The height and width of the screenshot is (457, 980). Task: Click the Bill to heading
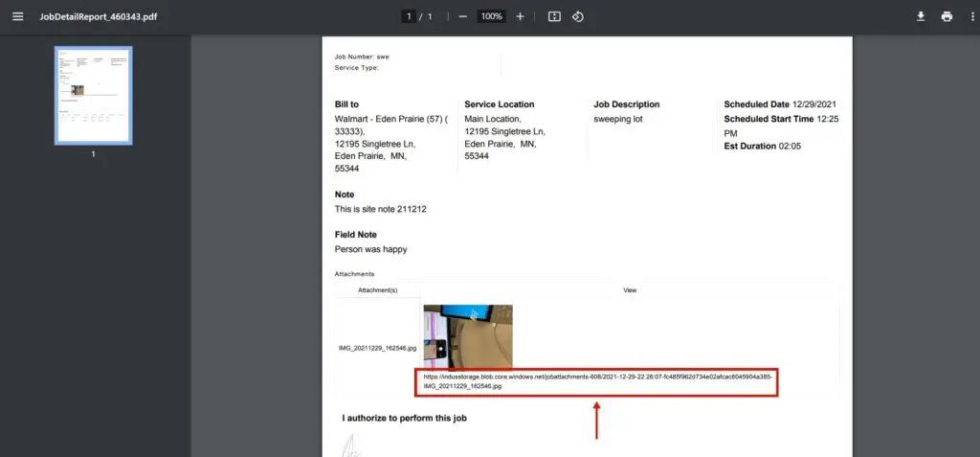[x=346, y=104]
